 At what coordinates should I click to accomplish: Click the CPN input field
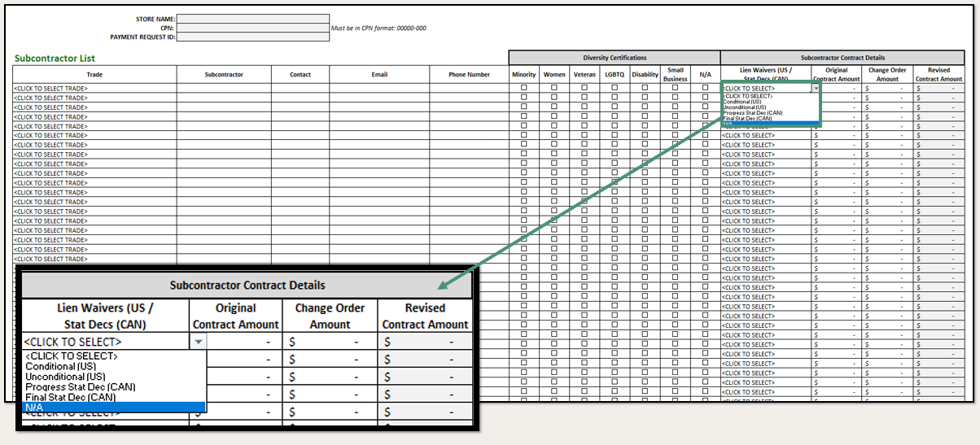tap(253, 28)
